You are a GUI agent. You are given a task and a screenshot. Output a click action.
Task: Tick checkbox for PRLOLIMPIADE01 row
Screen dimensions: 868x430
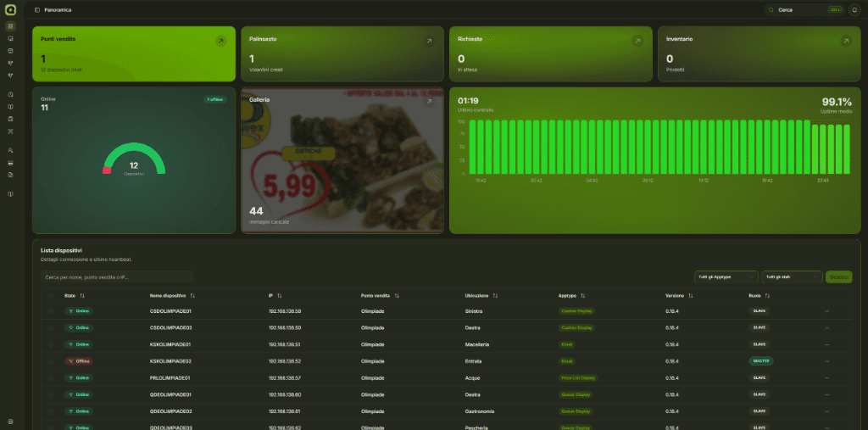50,378
